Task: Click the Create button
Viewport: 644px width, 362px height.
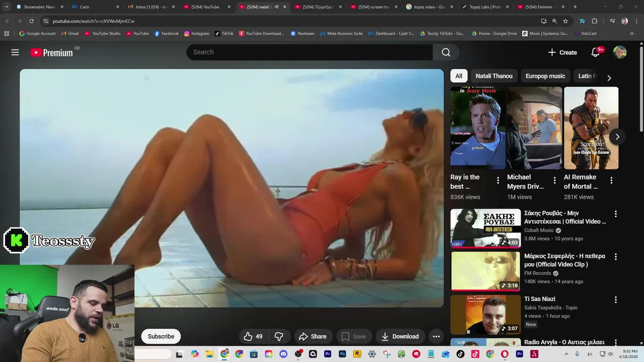Action: [562, 52]
